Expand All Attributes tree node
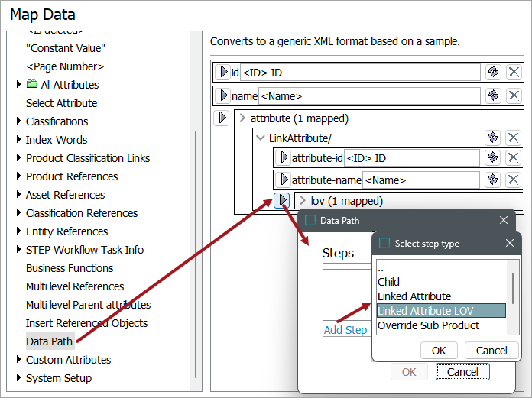532x398 pixels. point(18,84)
